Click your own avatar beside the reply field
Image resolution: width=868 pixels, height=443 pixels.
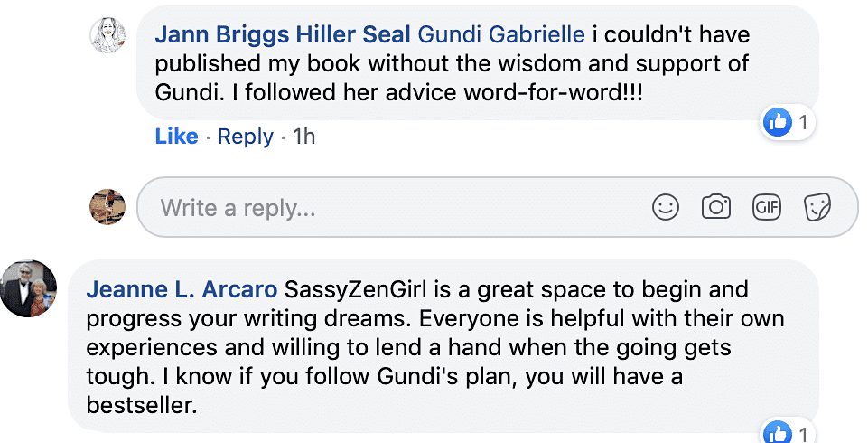pyautogui.click(x=107, y=207)
